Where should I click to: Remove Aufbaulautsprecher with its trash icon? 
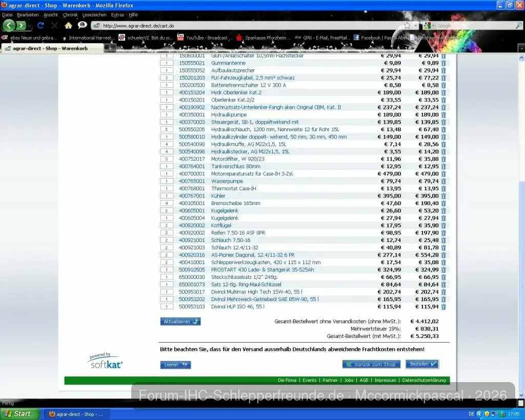pos(443,70)
